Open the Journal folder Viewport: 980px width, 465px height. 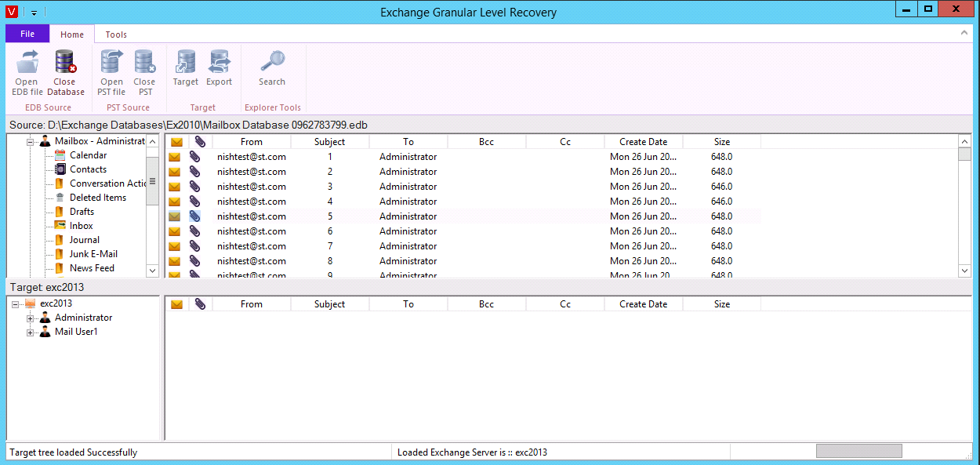85,240
